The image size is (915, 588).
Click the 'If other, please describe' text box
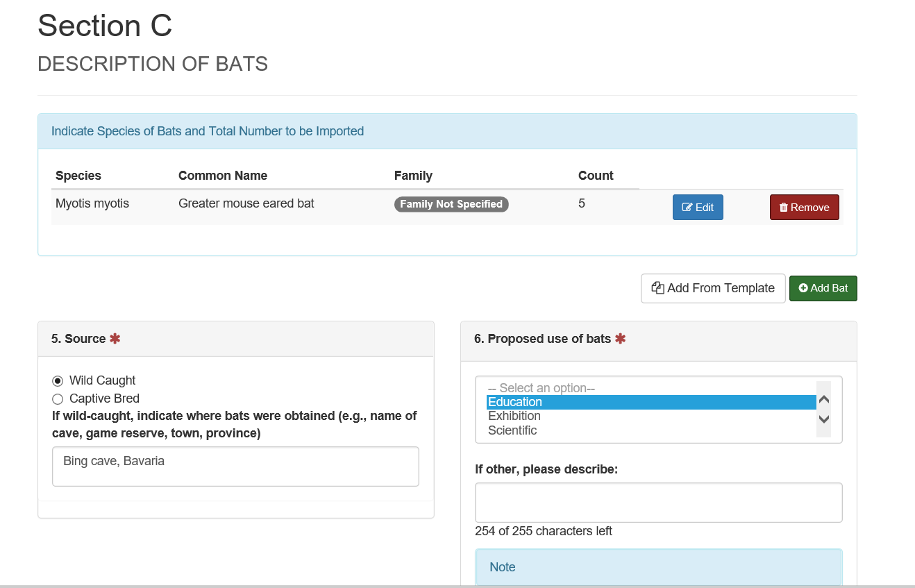(658, 503)
